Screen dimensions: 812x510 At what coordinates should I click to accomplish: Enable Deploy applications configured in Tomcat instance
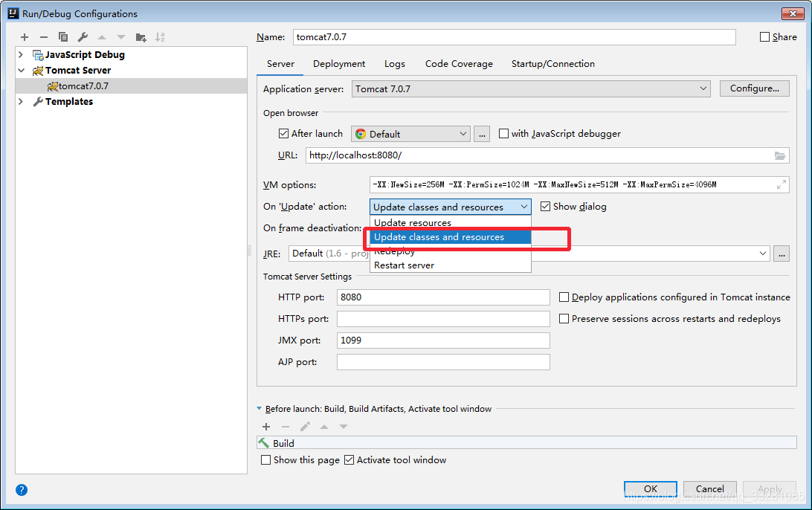[x=564, y=297]
